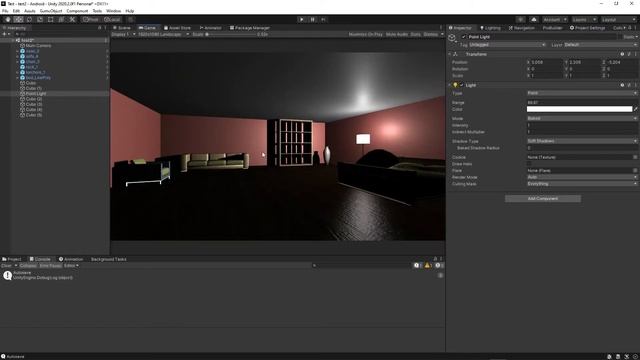This screenshot has width=640, height=360.
Task: Click the Range input field
Action: (582, 102)
